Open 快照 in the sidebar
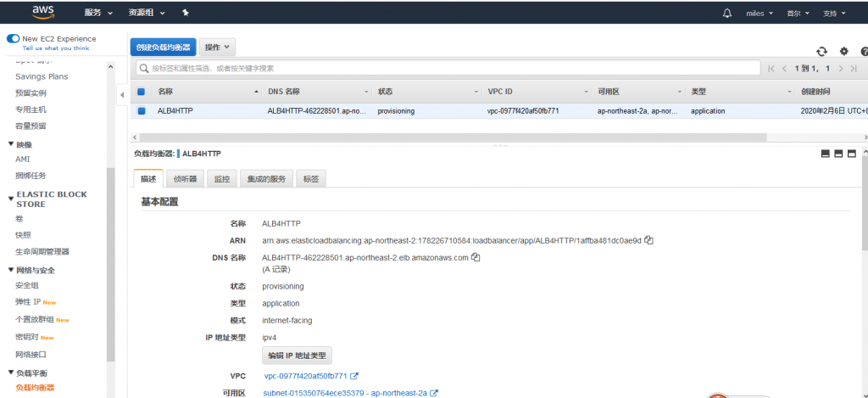868x398 pixels. pos(23,235)
